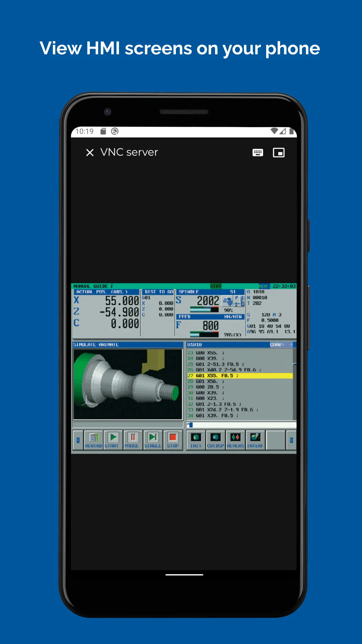
Task: Tap the battery status bar icon
Action: click(291, 131)
